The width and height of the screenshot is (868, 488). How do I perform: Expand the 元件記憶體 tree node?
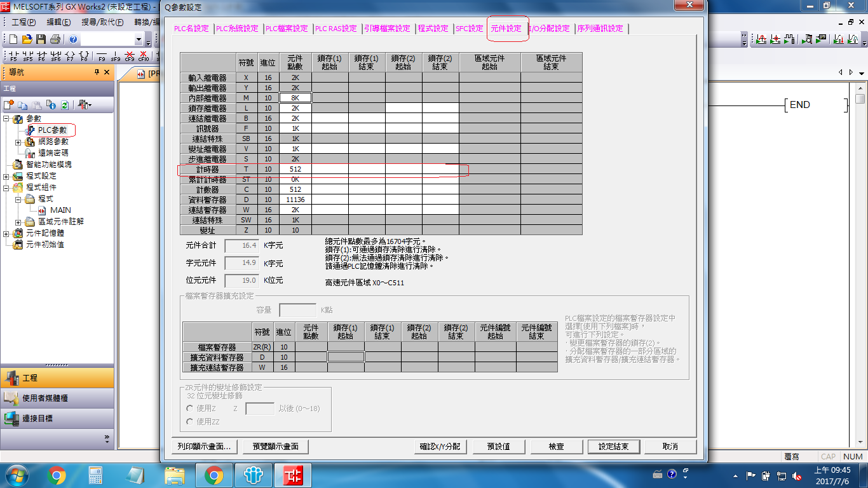pos(6,233)
